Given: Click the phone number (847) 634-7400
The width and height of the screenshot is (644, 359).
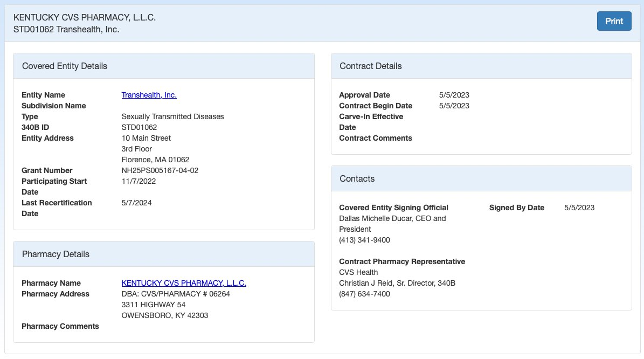Looking at the screenshot, I should click(365, 294).
